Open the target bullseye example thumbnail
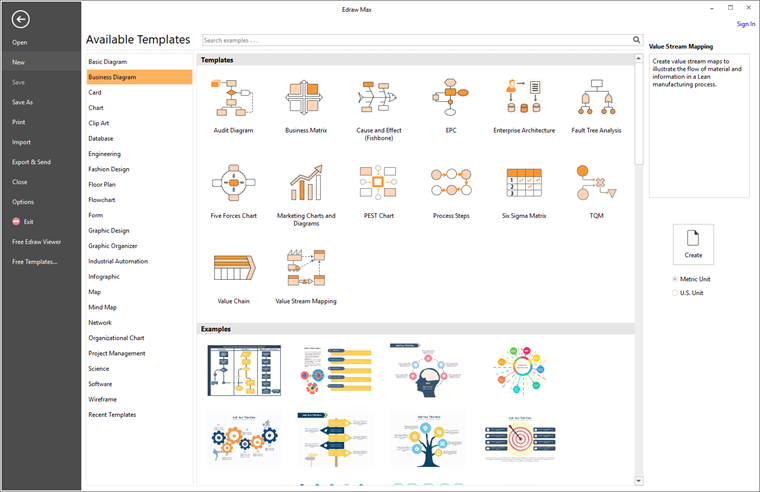 (520, 440)
